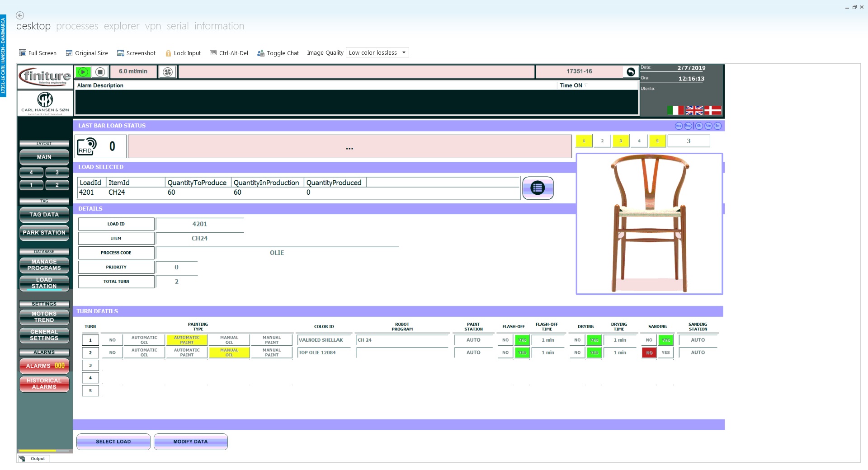The height and width of the screenshot is (470, 868).
Task: Open the processes tab
Action: tap(77, 26)
